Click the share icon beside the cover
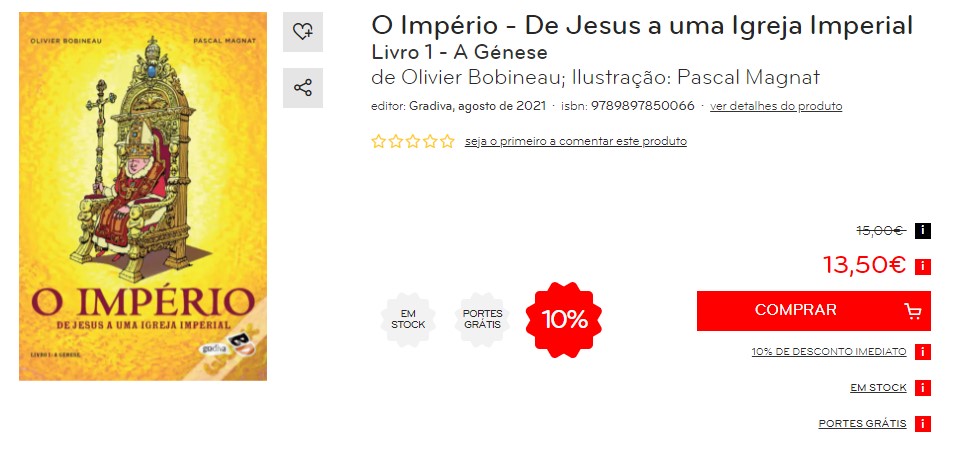Viewport: 959px width, 458px height. [303, 88]
